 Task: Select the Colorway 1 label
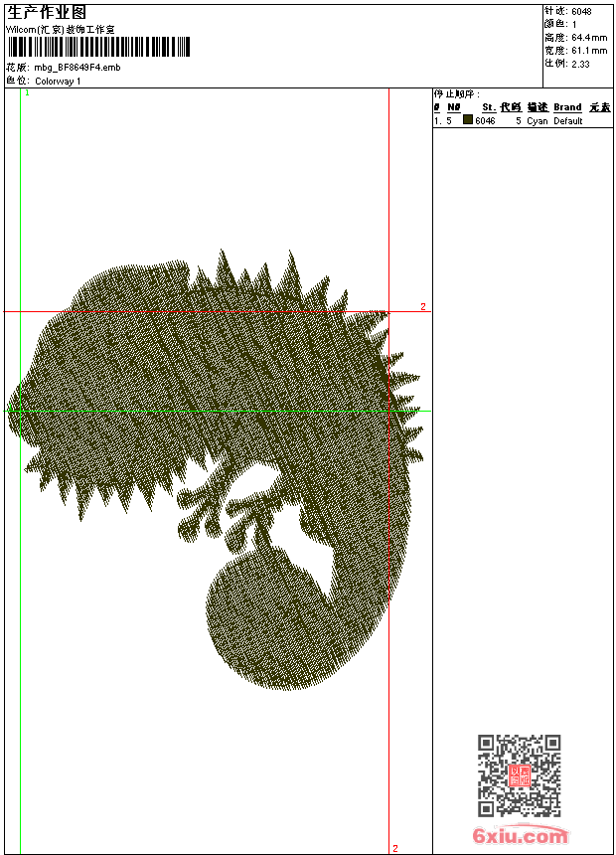(x=58, y=81)
